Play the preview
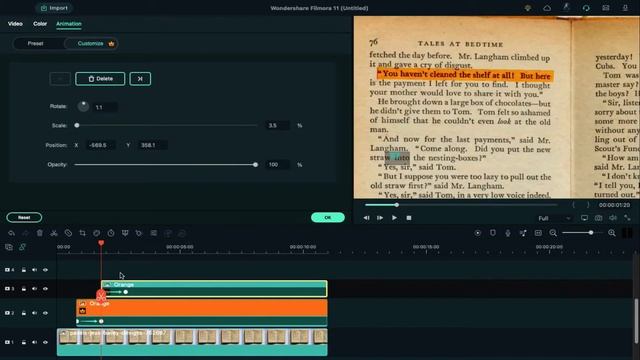The image size is (640, 360). 394,218
